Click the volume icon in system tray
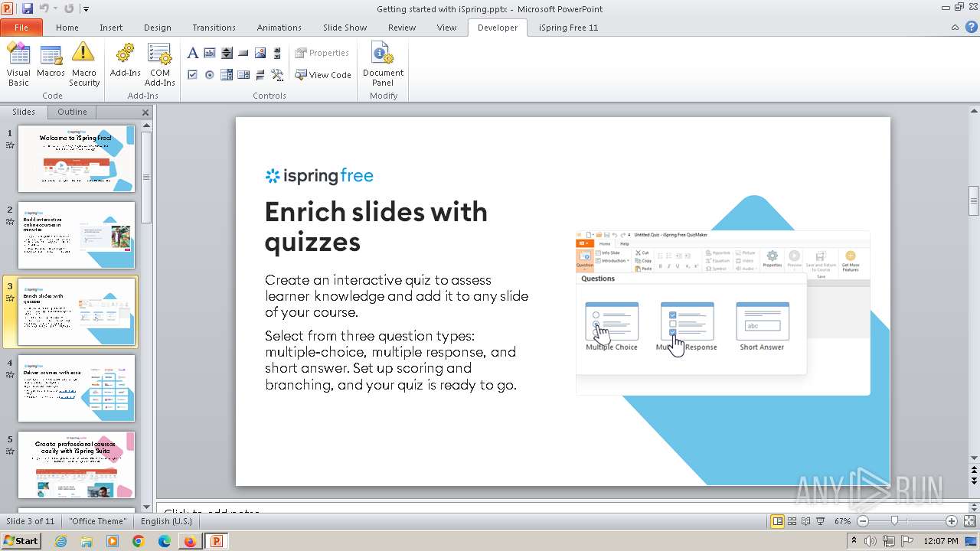The height and width of the screenshot is (551, 980). point(872,541)
